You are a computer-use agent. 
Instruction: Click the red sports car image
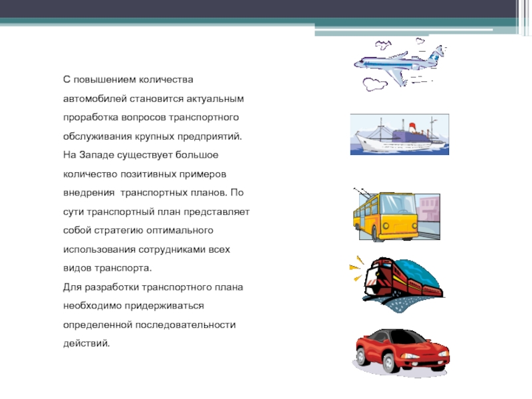(401, 353)
